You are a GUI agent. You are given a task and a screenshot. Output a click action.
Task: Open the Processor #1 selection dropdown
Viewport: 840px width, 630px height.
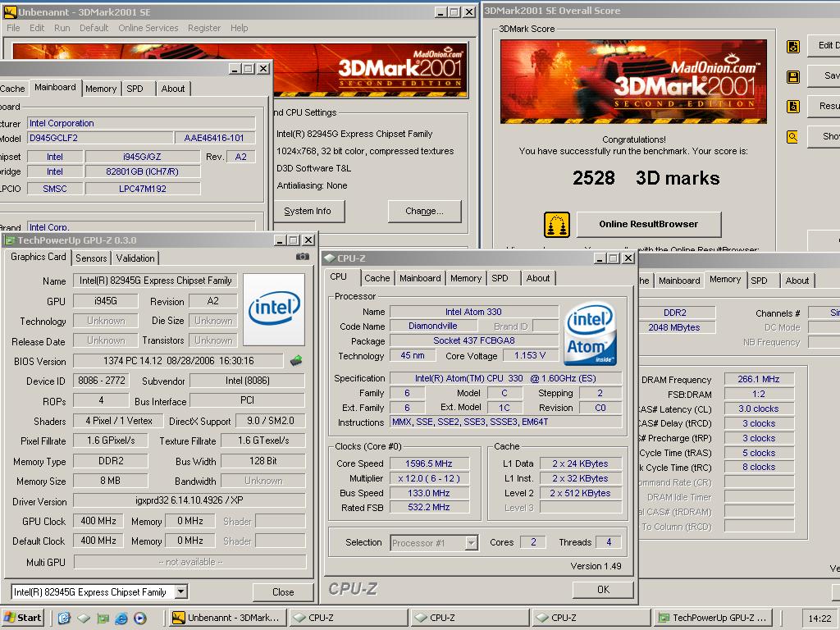[x=471, y=543]
